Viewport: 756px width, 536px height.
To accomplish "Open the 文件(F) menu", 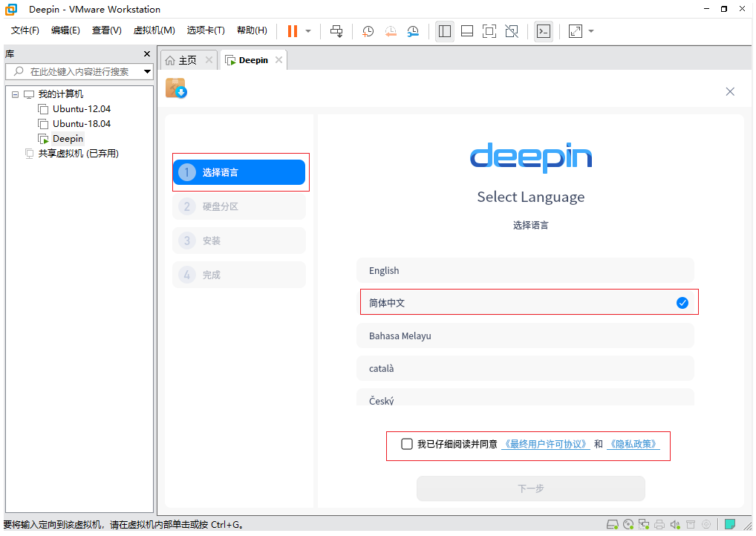I will pyautogui.click(x=25, y=30).
